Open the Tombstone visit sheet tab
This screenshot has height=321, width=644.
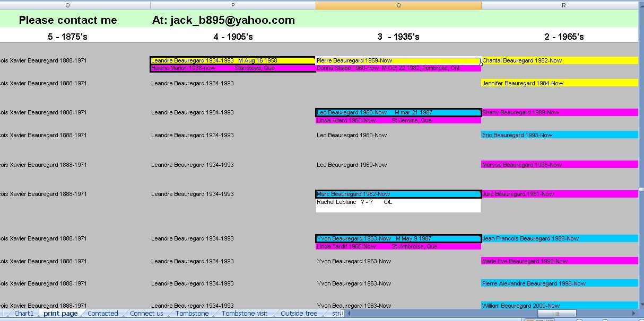coord(245,314)
